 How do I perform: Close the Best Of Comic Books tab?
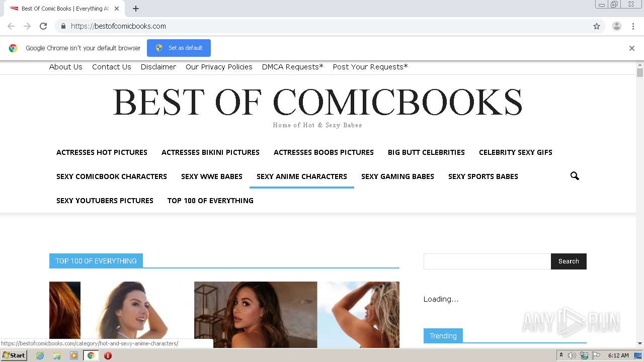117,9
